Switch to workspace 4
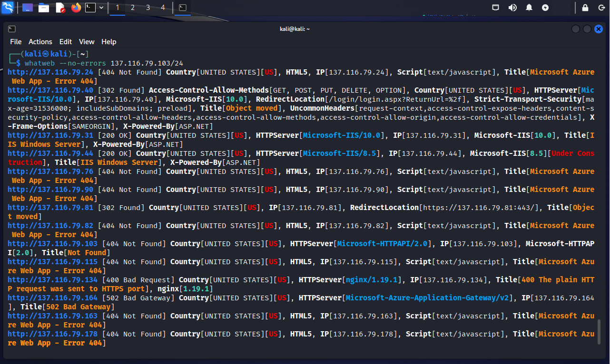Image resolution: width=610 pixels, height=364 pixels. click(x=163, y=8)
